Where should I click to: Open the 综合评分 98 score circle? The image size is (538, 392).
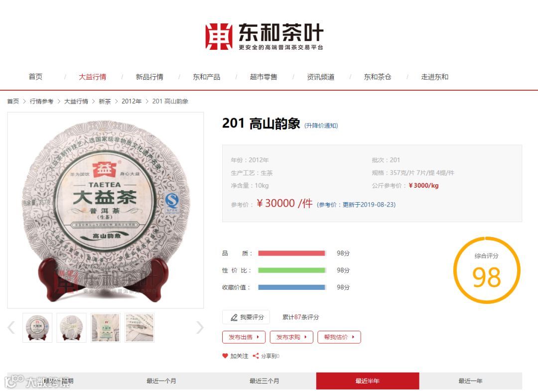click(487, 270)
